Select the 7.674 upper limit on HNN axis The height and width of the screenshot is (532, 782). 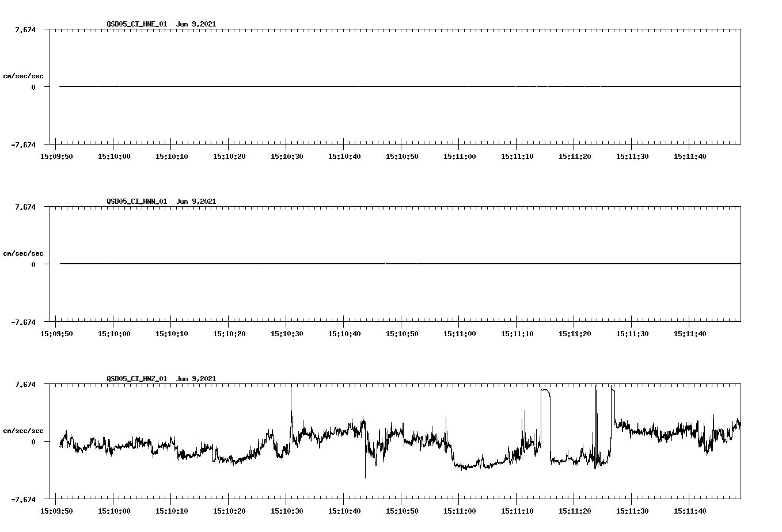[25, 207]
